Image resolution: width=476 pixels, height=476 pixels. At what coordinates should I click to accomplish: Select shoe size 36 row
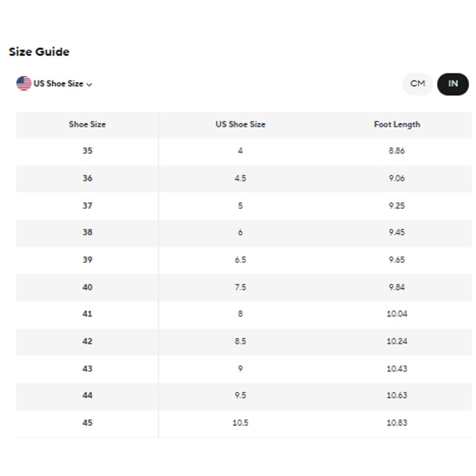(x=87, y=178)
